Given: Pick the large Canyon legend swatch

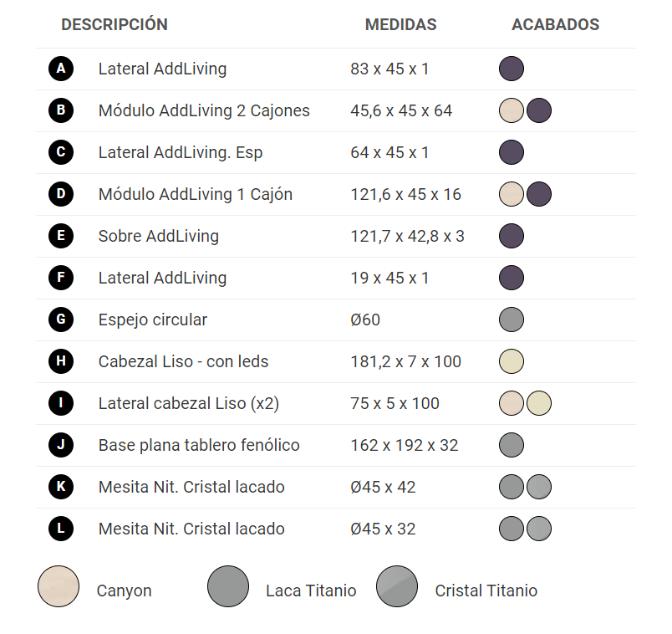Looking at the screenshot, I should [59, 586].
